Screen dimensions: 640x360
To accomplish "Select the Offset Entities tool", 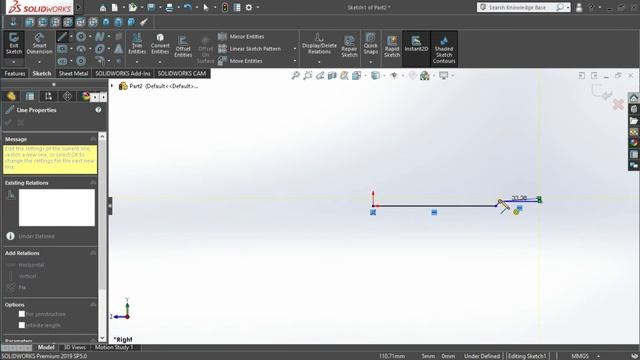I will point(183,47).
